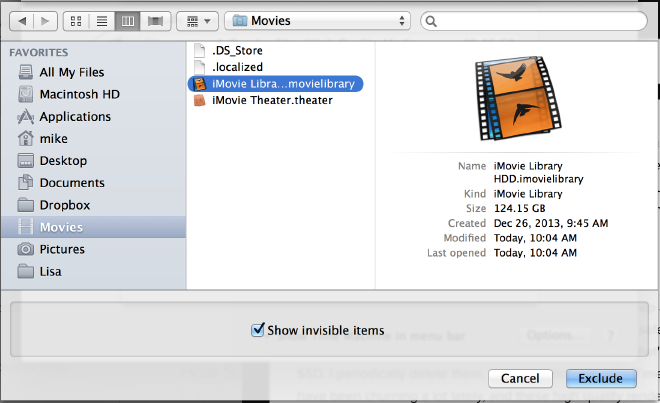Click the Lisa folder icon
Image resolution: width=660 pixels, height=403 pixels.
tap(26, 271)
